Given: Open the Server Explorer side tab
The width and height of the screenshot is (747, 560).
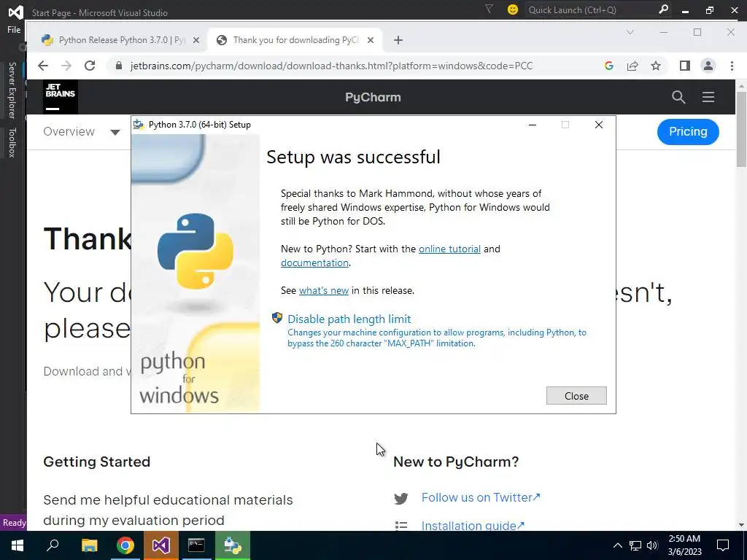Looking at the screenshot, I should tap(12, 90).
